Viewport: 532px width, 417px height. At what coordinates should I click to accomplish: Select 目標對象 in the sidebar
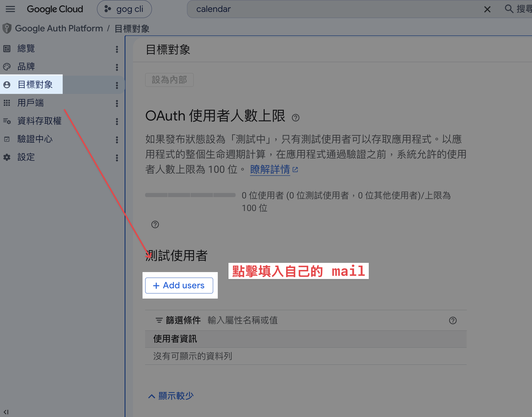pyautogui.click(x=35, y=84)
